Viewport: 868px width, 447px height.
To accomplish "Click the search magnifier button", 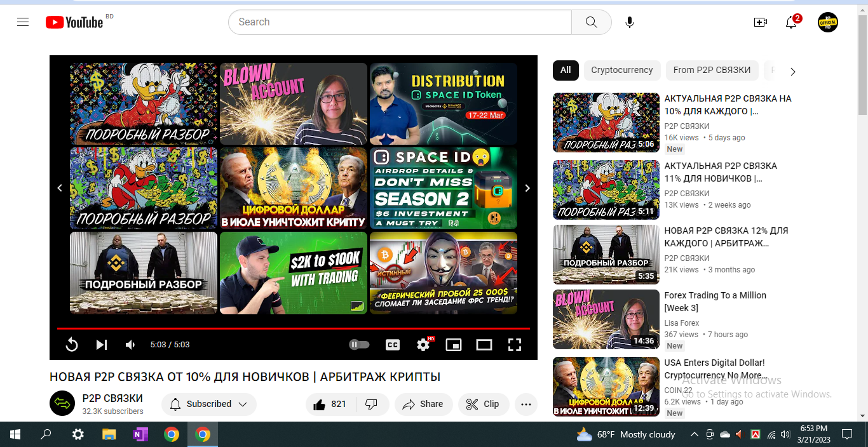I will coord(591,22).
